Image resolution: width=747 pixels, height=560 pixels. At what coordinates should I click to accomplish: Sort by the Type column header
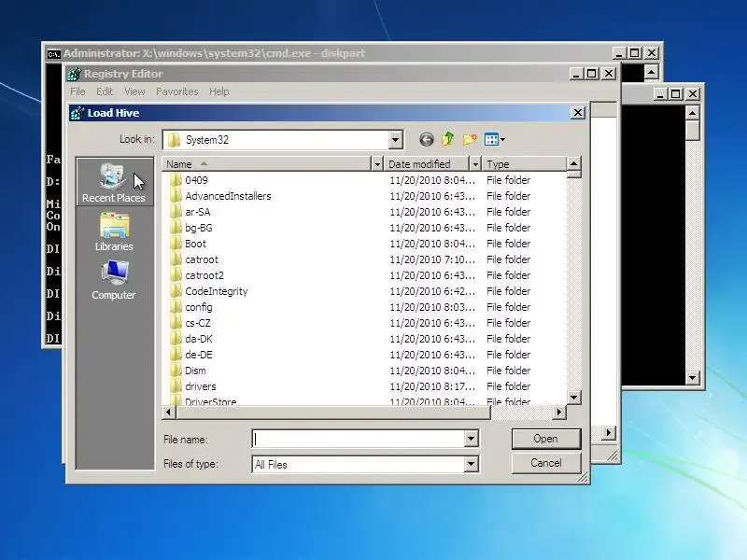(525, 164)
